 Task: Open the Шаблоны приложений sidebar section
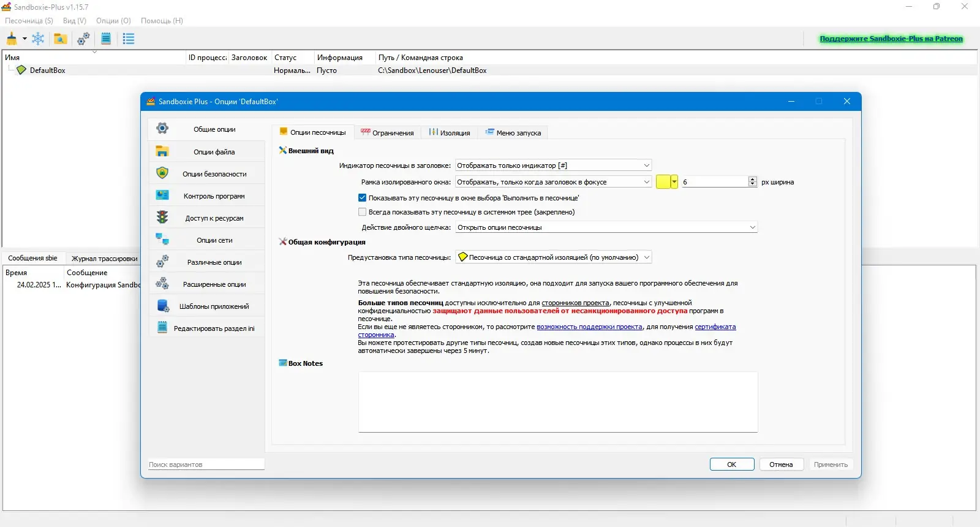[206, 306]
